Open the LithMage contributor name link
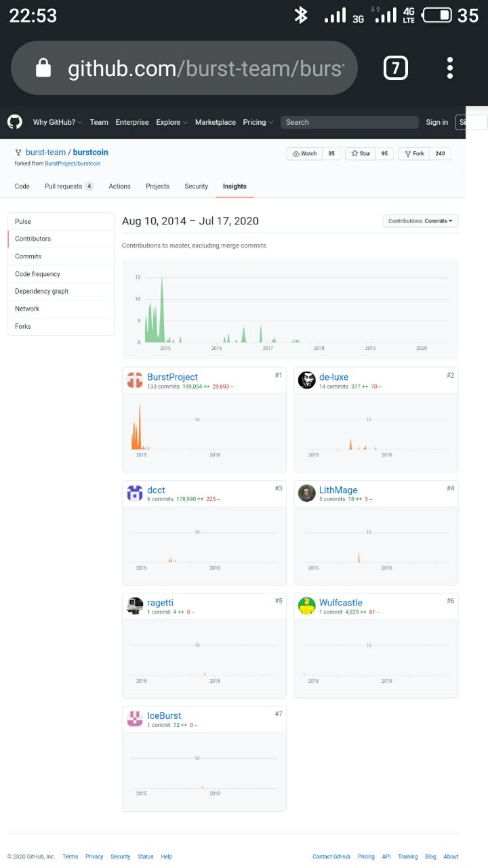This screenshot has width=488, height=868. coord(338,490)
